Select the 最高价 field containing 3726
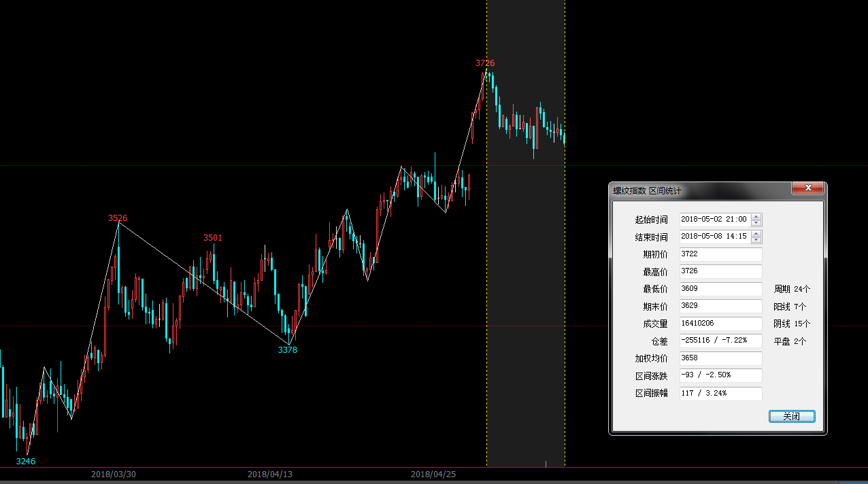 click(x=721, y=271)
